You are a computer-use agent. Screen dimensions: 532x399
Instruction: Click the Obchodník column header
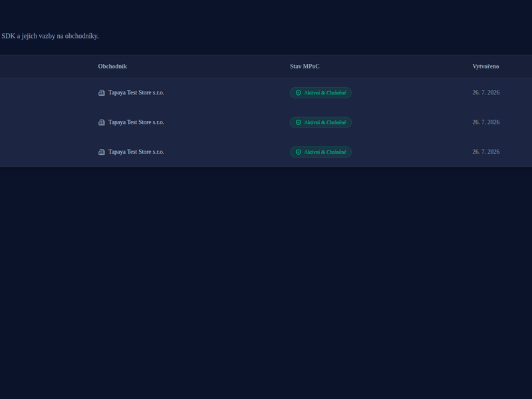[x=112, y=66]
